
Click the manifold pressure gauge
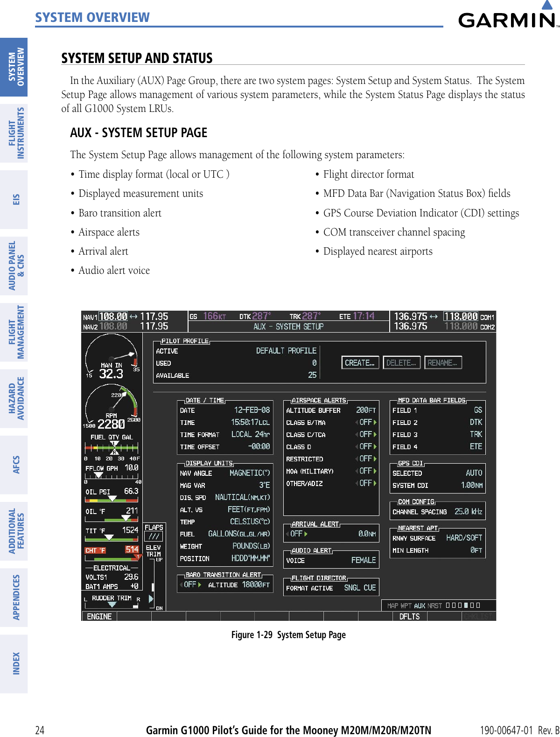pos(112,357)
